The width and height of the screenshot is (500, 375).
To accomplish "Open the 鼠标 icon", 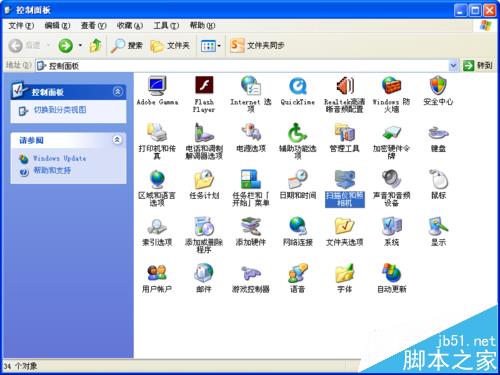I will tap(438, 179).
